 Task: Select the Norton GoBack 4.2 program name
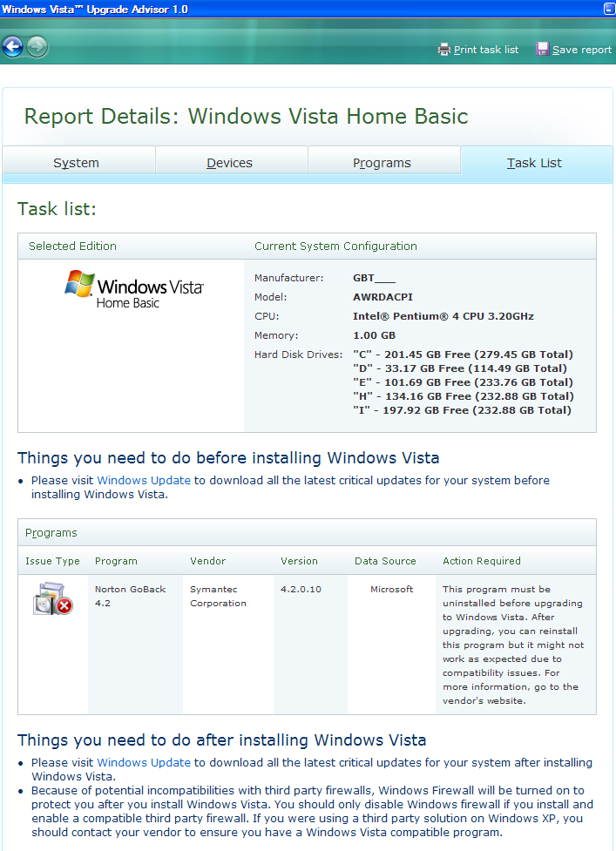coord(130,596)
